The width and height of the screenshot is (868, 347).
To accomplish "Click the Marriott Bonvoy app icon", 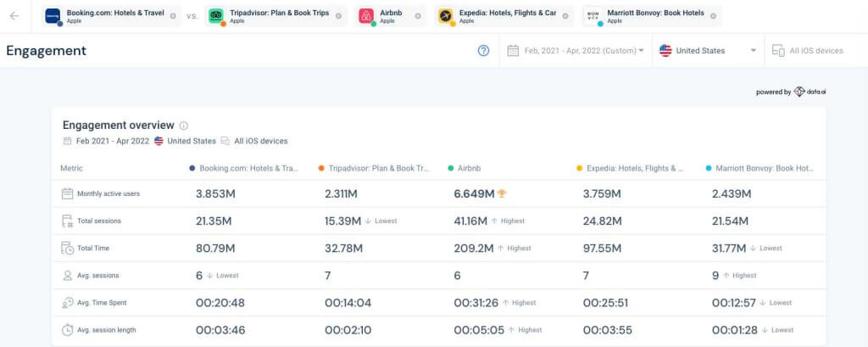I will [593, 16].
